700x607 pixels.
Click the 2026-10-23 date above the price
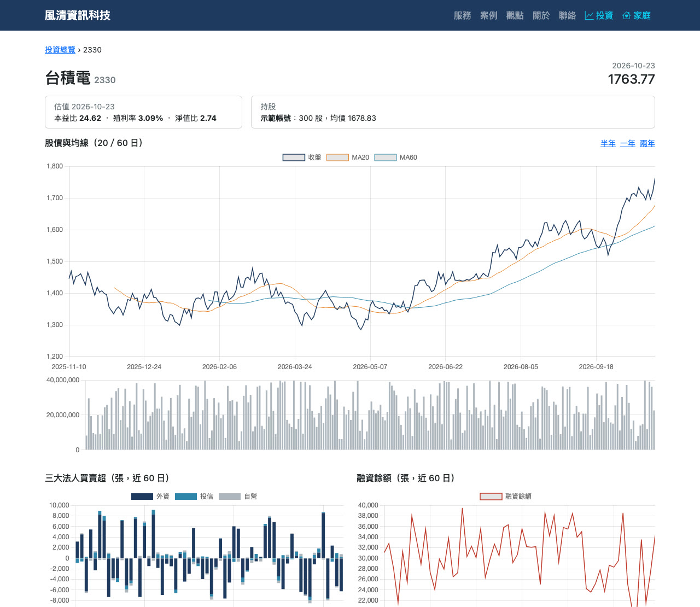633,66
